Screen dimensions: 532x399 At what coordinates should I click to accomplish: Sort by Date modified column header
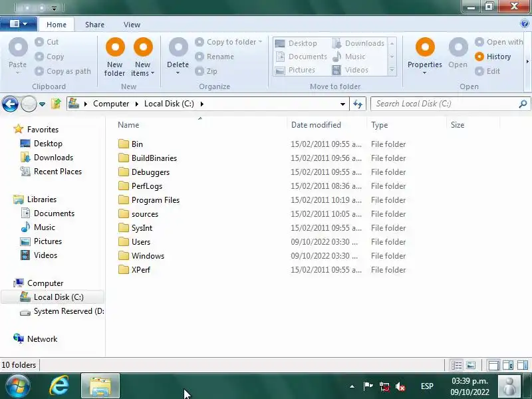coord(327,125)
